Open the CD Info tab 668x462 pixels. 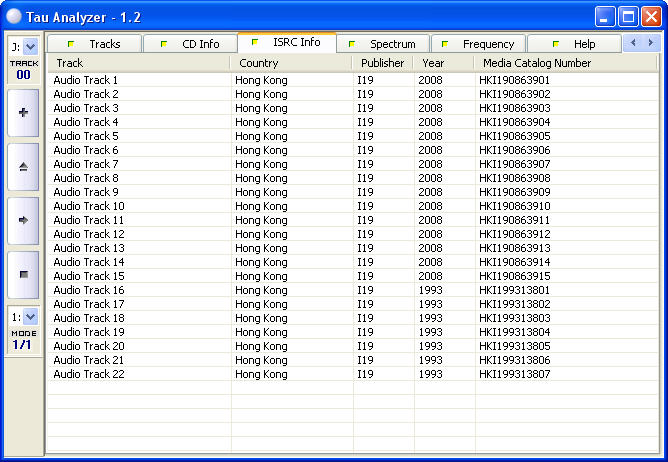tap(191, 44)
